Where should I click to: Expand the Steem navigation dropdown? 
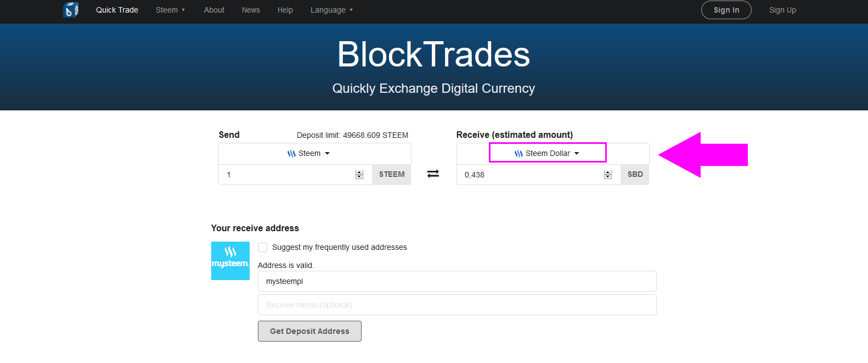point(170,10)
